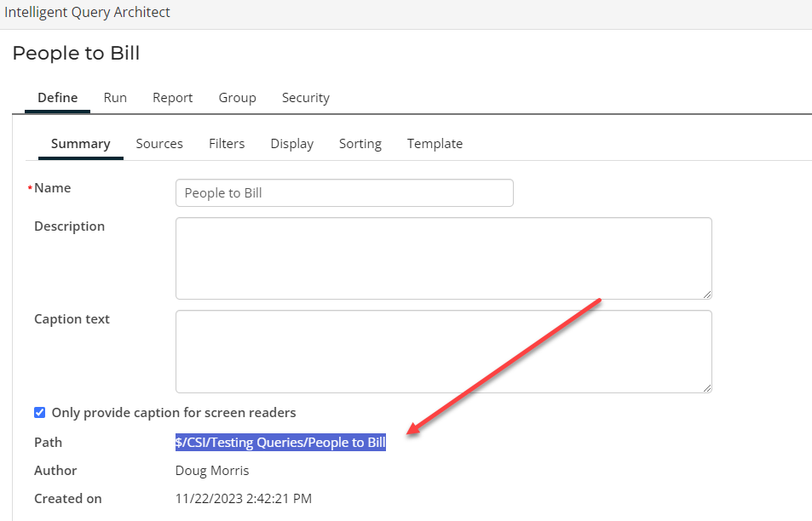Select the Summary sub-tab
Screen dimensions: 812x521
80,144
